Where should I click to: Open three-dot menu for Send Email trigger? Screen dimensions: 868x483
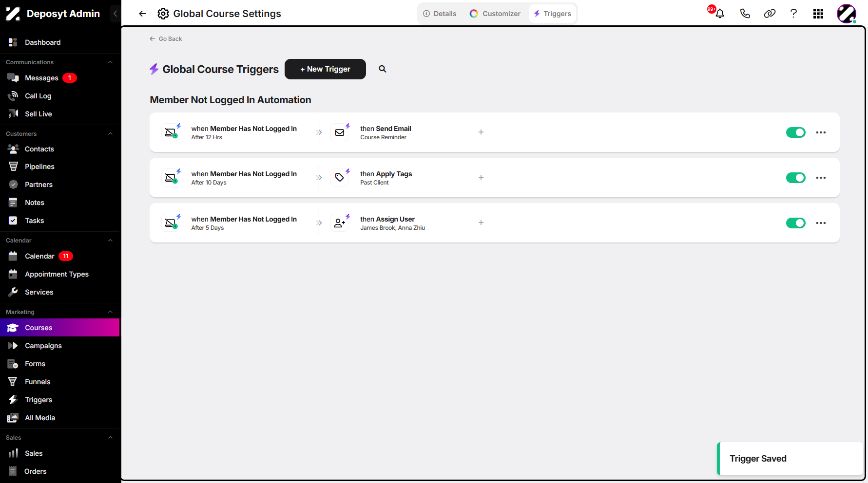pyautogui.click(x=821, y=132)
